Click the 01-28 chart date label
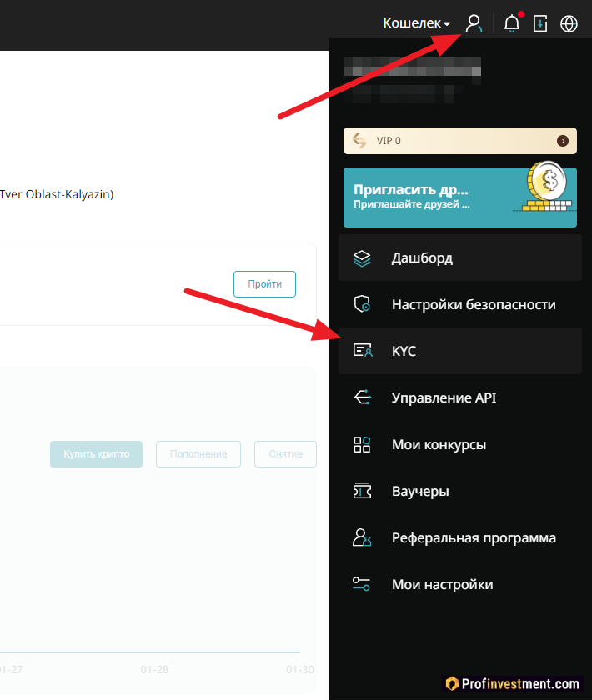 click(x=154, y=670)
